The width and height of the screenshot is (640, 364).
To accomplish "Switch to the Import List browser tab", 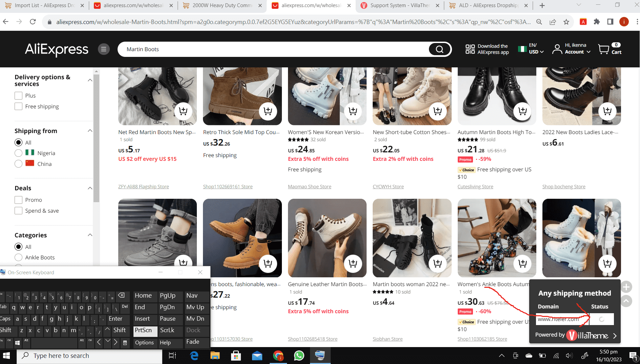I will 45,5.
